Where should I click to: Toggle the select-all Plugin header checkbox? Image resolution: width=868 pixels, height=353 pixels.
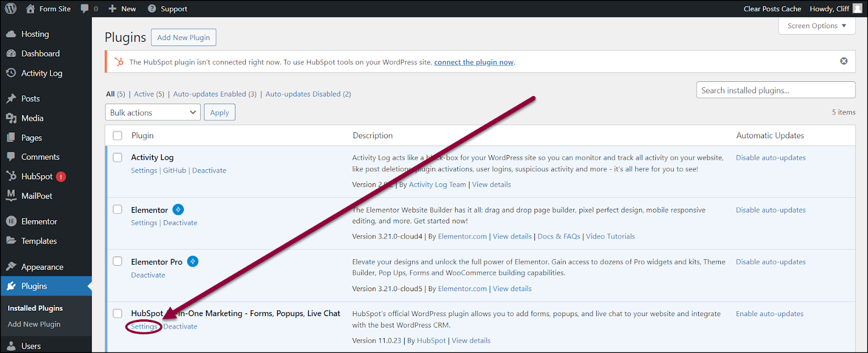(118, 136)
